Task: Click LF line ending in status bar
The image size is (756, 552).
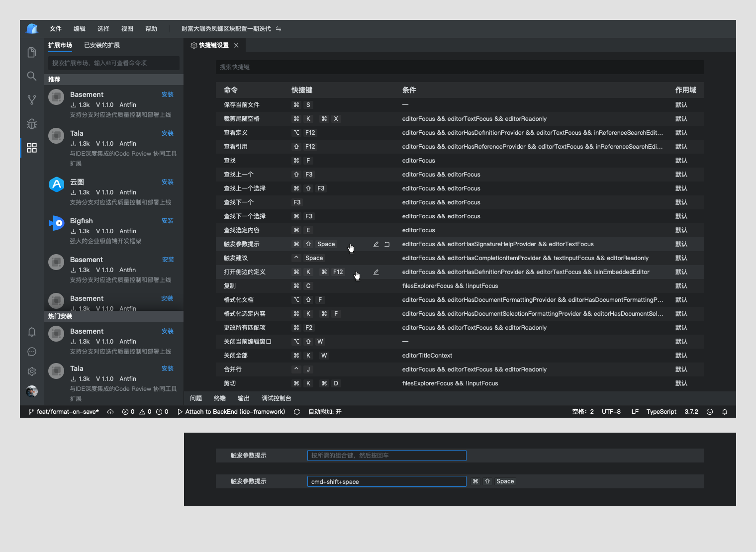Action: 635,412
